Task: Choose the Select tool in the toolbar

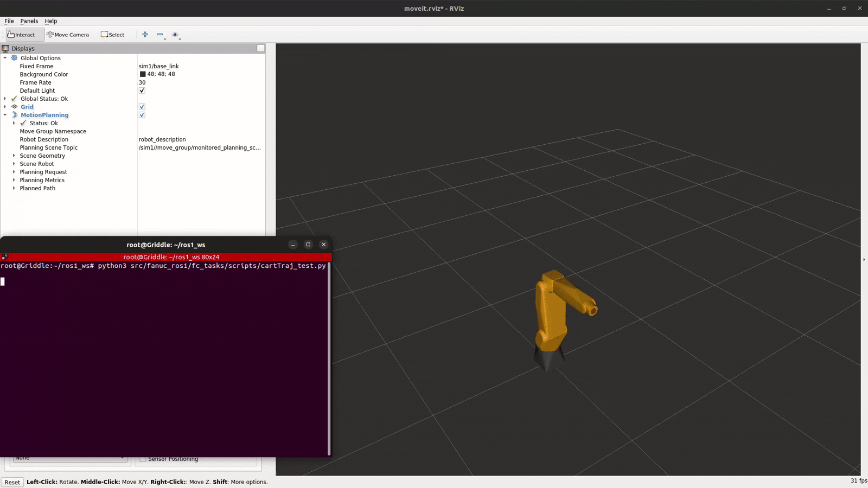Action: pyautogui.click(x=113, y=35)
